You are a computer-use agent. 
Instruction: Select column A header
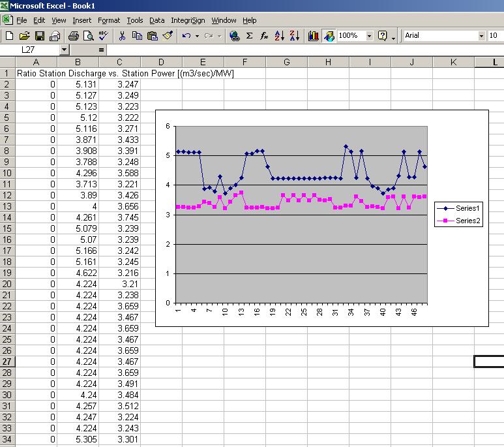36,62
